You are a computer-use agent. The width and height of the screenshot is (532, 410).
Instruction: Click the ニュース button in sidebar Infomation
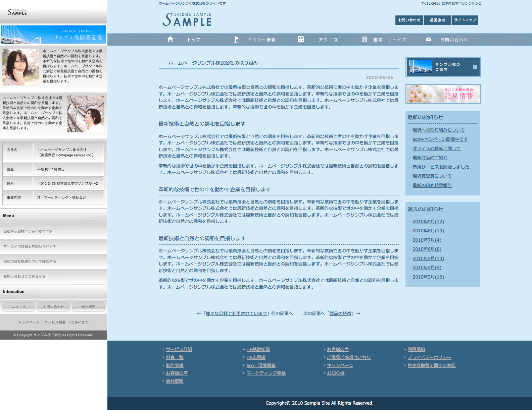[19, 307]
